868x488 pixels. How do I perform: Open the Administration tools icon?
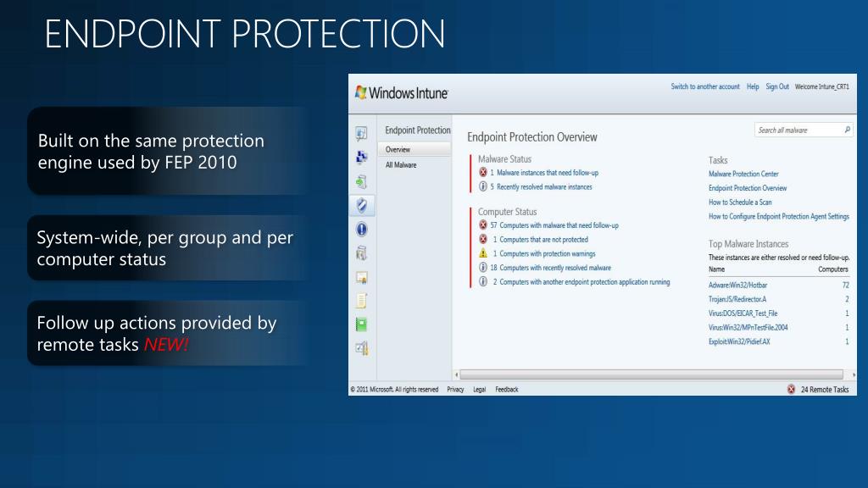pyautogui.click(x=361, y=348)
